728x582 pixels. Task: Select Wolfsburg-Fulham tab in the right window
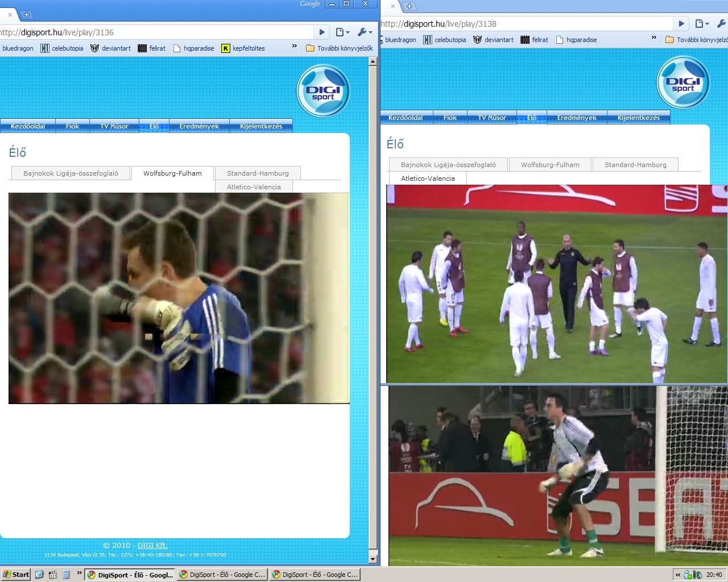click(550, 165)
